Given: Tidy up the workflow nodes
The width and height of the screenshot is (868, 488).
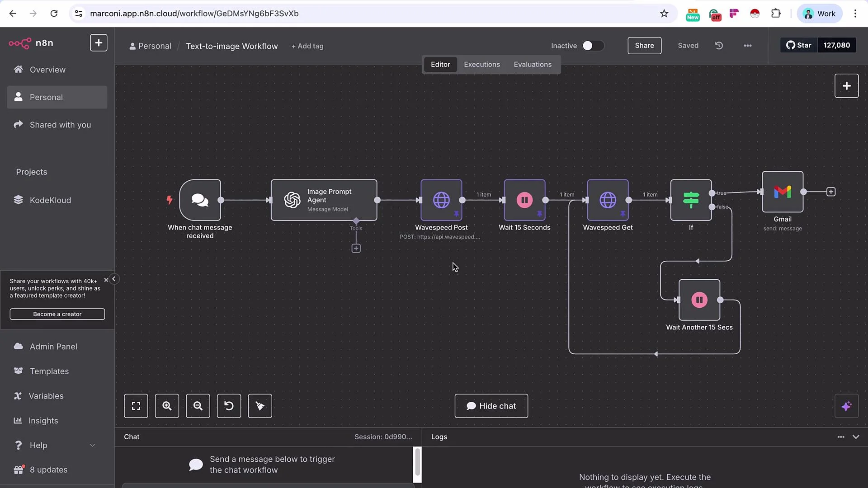Looking at the screenshot, I should point(260,406).
